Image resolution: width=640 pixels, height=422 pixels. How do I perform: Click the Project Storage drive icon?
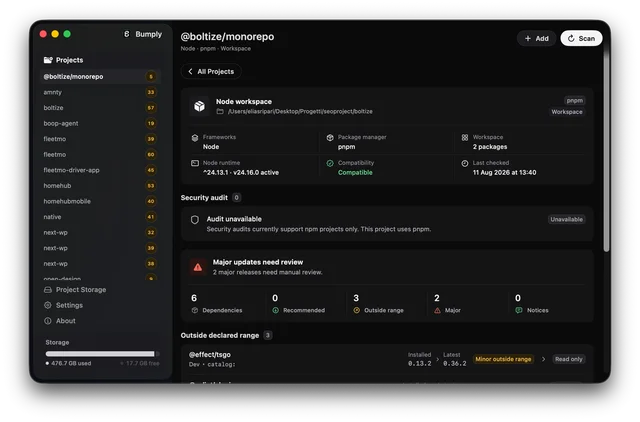pos(48,290)
